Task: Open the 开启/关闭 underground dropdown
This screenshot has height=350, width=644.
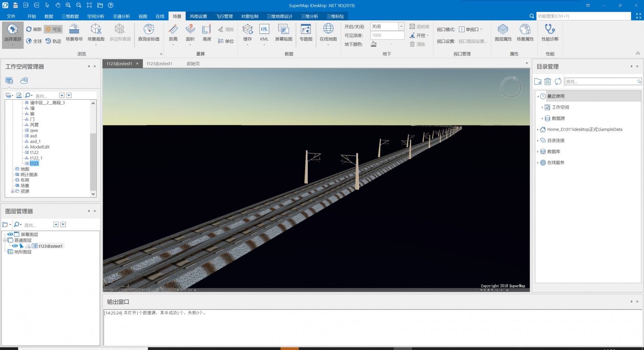Action: pyautogui.click(x=401, y=26)
